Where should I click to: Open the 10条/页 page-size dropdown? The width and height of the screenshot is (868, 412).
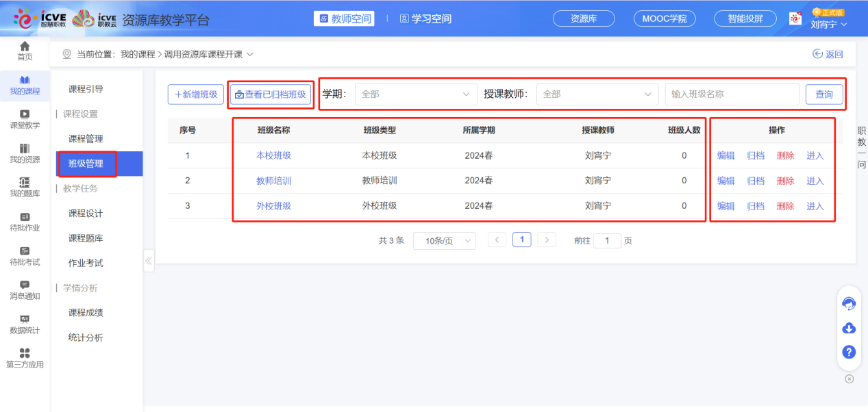pos(444,240)
